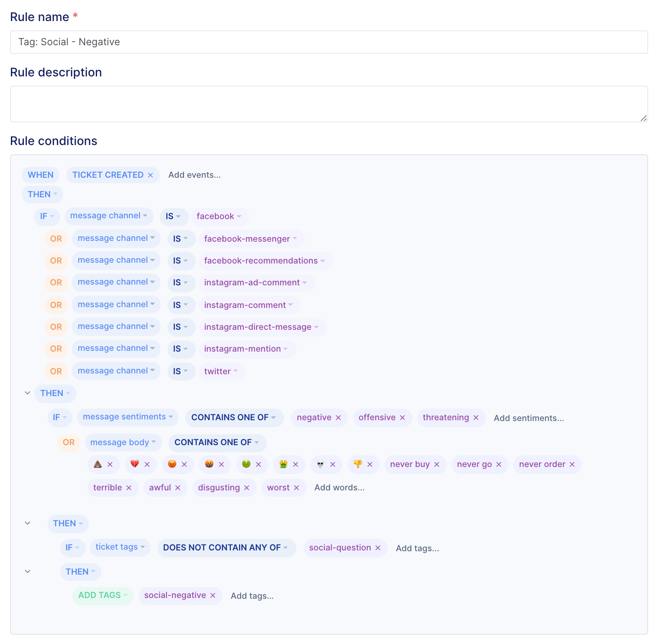
Task: Remove the 'terrible' word chip
Action: (129, 488)
